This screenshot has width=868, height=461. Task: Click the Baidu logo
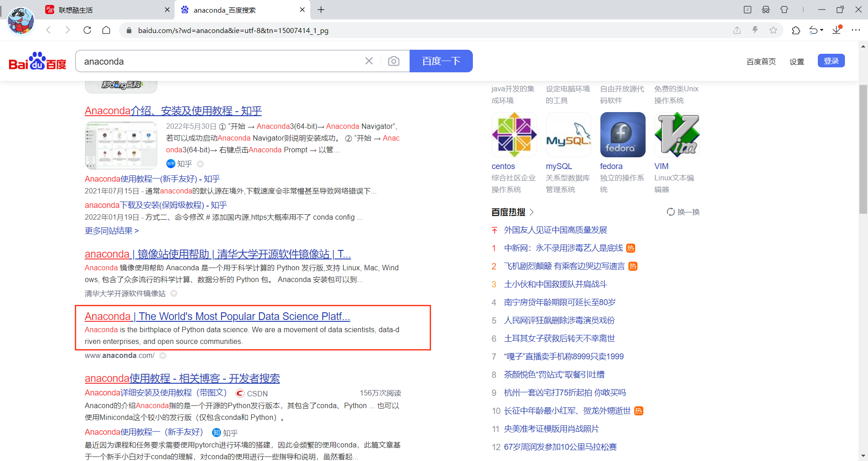38,61
